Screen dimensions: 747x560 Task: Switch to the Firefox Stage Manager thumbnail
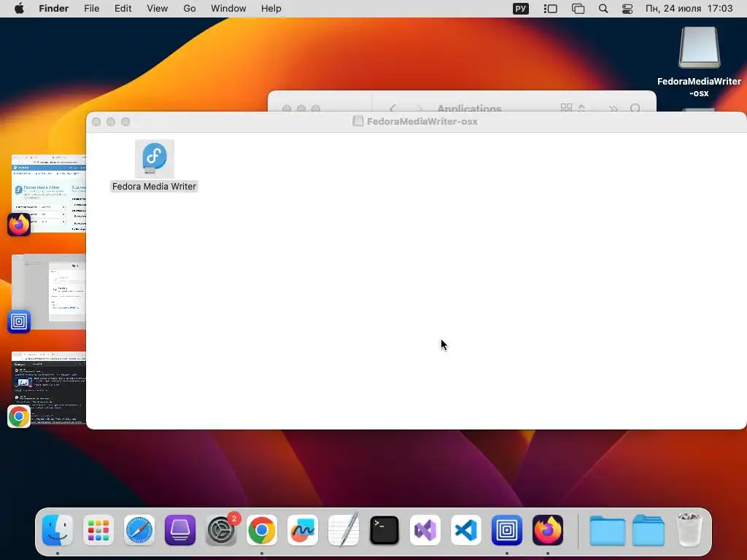pos(49,193)
